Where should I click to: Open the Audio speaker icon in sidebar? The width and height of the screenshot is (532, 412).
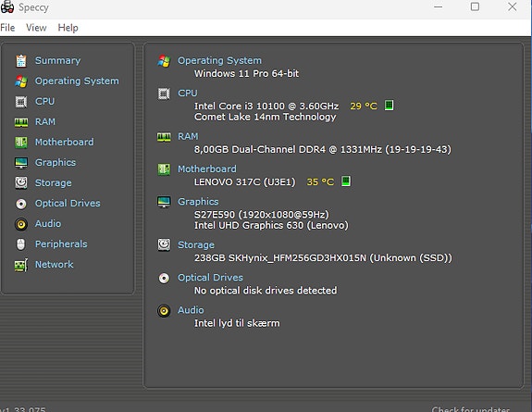pyautogui.click(x=21, y=224)
